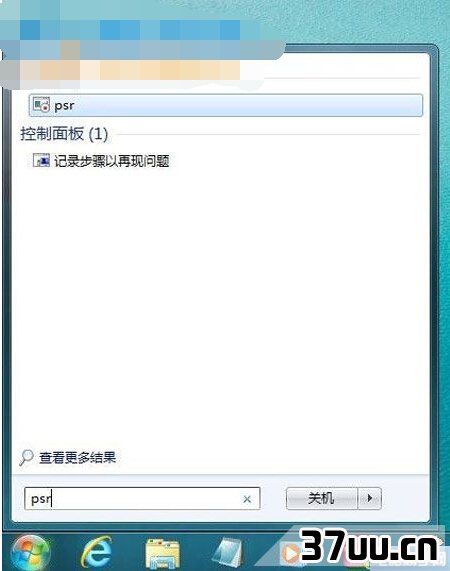Click the 37uu.cn watermark text
The width and height of the screenshot is (450, 571).
point(369,546)
